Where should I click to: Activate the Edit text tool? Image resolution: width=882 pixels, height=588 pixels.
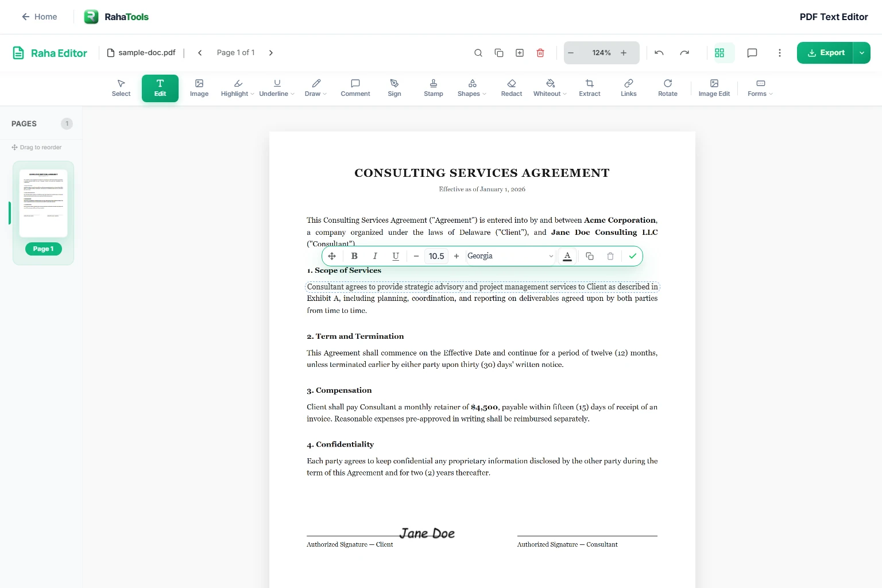(x=160, y=88)
